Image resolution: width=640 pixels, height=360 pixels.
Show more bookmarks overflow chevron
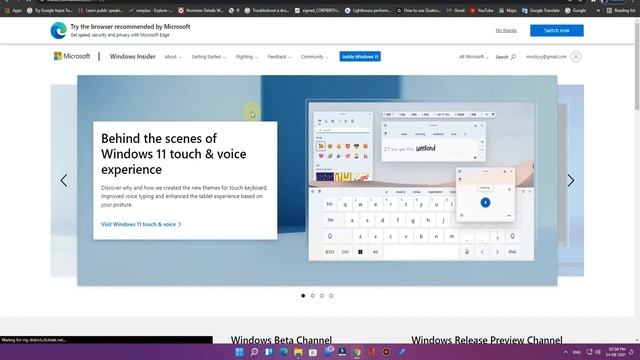(598, 11)
